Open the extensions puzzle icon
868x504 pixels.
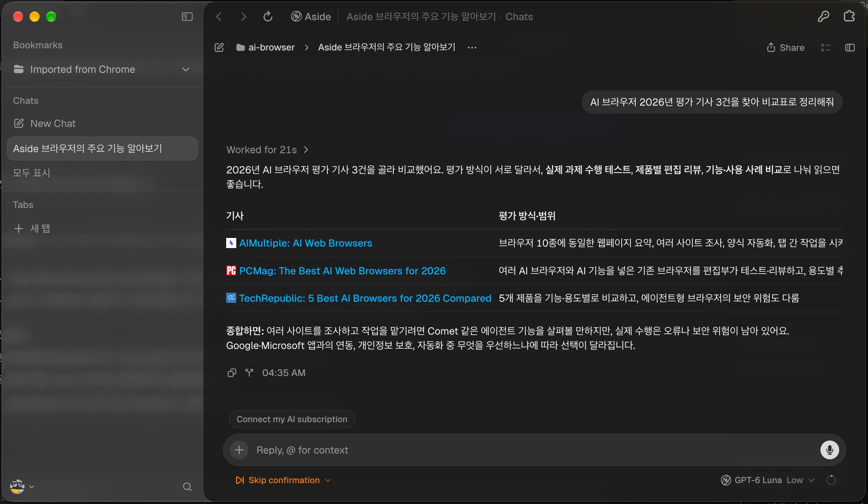point(849,16)
